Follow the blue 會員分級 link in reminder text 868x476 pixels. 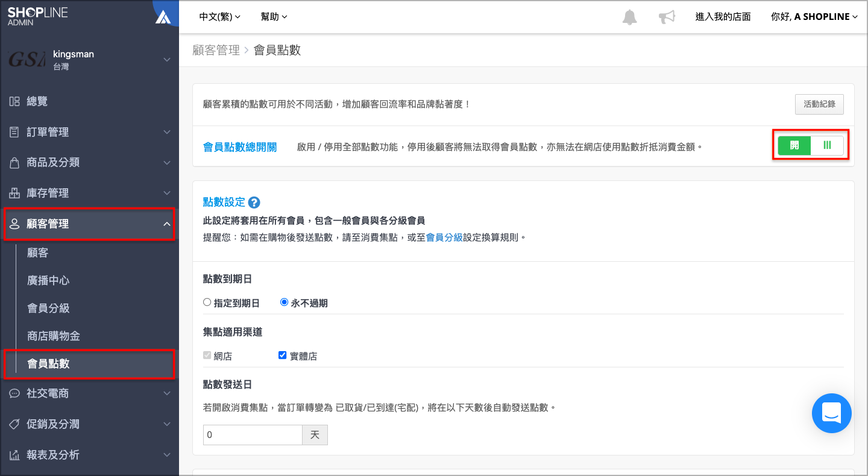point(444,238)
